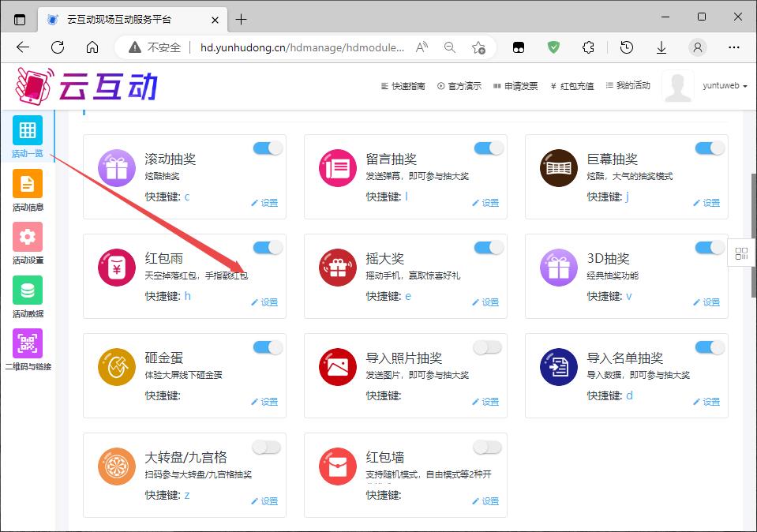Viewport: 757px width, 532px height.
Task: Click the 砸金蛋 golden egg icon
Action: pyautogui.click(x=117, y=367)
